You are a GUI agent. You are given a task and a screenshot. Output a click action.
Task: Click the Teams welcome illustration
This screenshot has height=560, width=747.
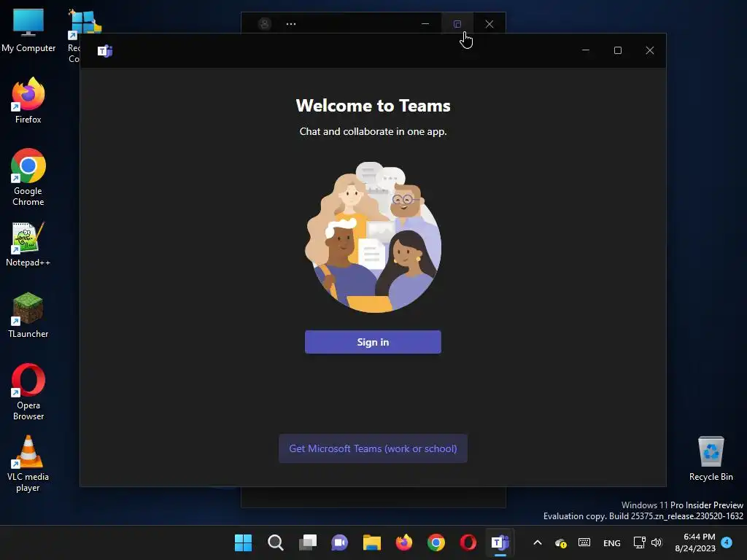(x=373, y=237)
